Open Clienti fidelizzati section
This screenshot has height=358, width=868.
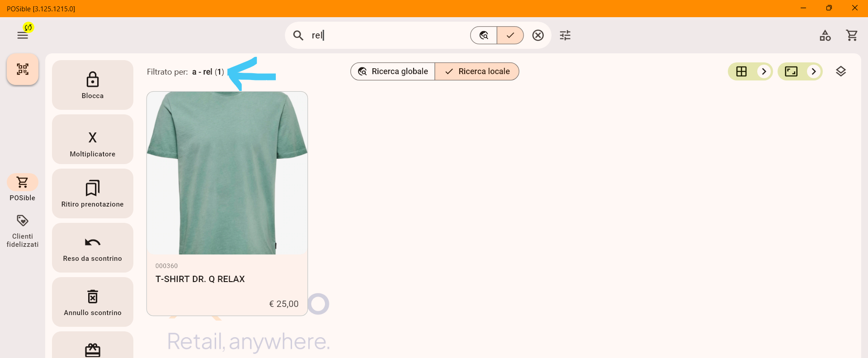click(x=23, y=231)
